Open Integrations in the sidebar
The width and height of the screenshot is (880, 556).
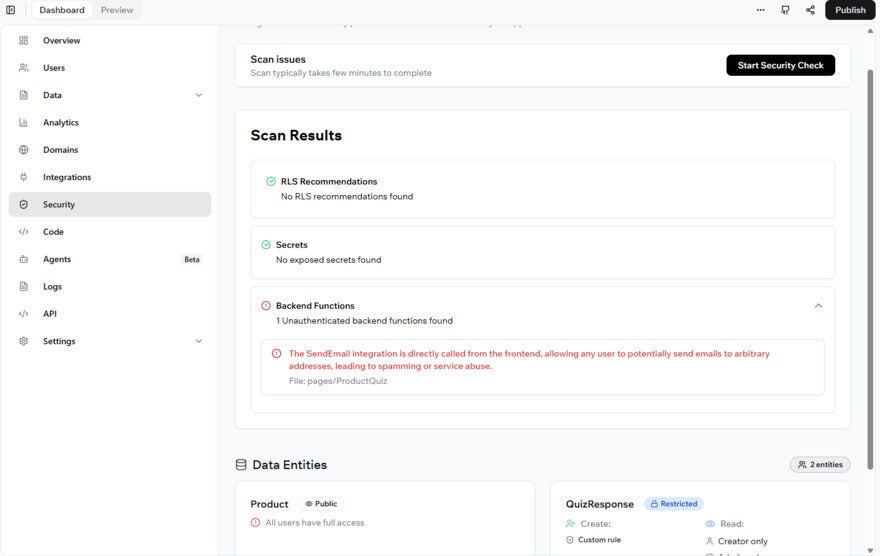click(66, 177)
